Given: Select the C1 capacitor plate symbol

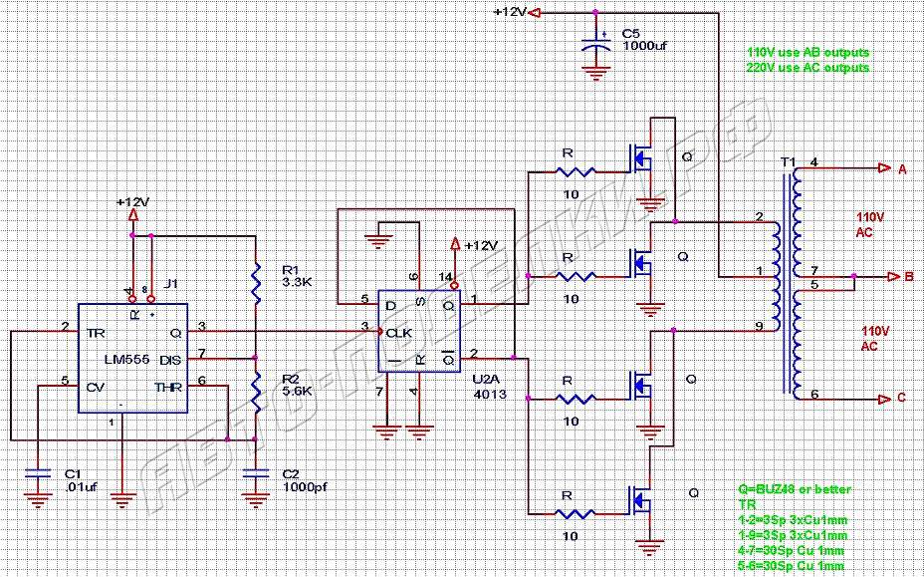Looking at the screenshot, I should [38, 473].
